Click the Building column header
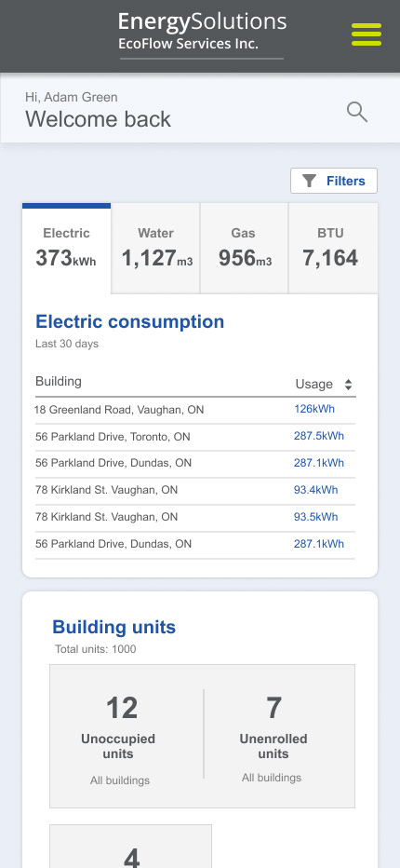 point(59,382)
